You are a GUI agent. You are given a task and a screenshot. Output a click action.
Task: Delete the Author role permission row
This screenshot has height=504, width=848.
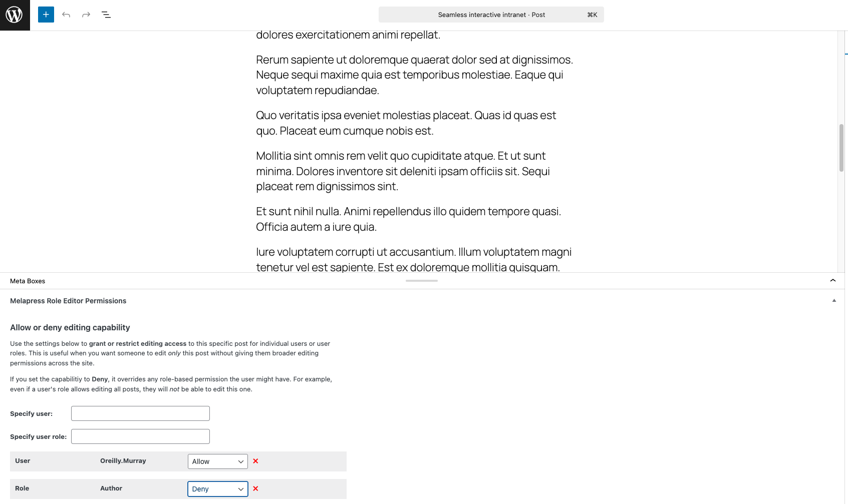255,488
